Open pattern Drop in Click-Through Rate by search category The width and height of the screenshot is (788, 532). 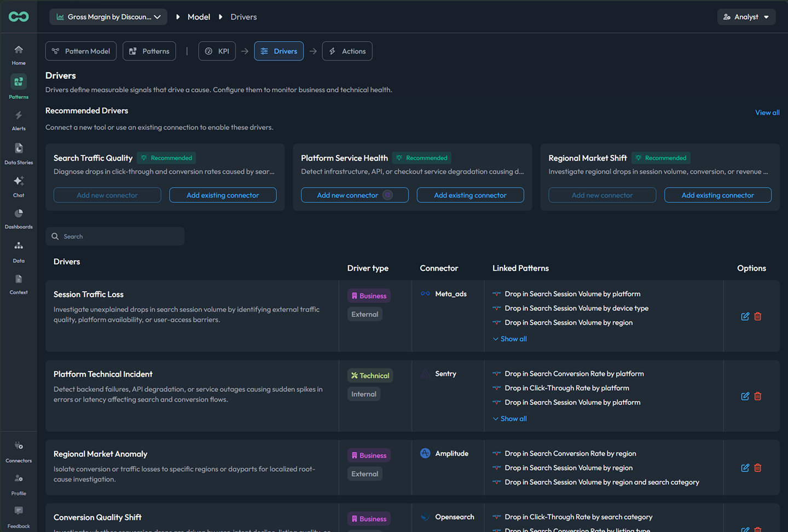coord(578,517)
